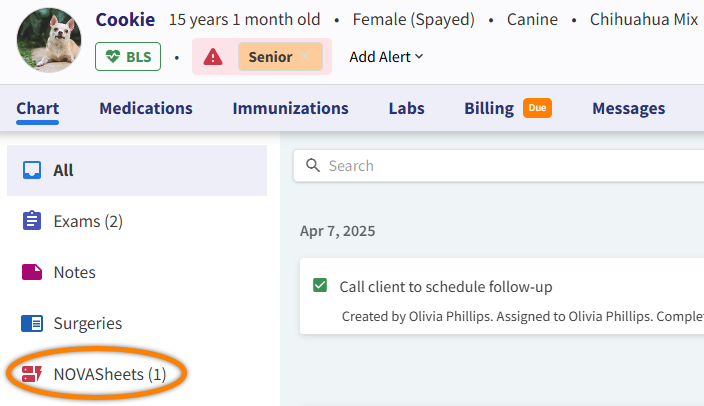
Task: Click the red alert triangle icon
Action: [213, 57]
